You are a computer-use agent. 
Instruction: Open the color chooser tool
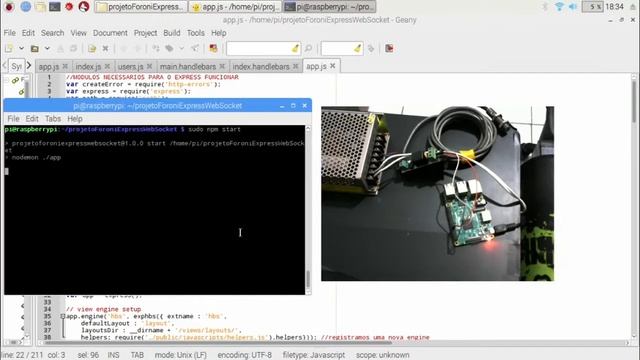pyautogui.click(x=213, y=49)
